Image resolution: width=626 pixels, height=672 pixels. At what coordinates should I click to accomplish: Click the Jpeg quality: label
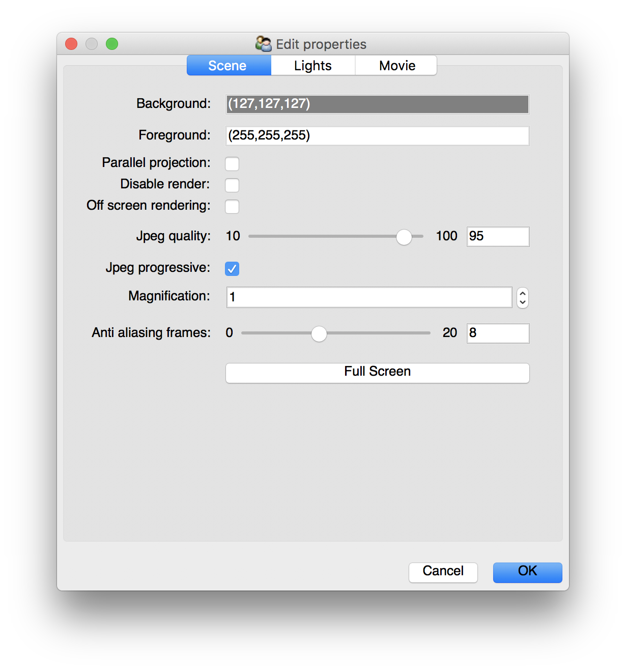tap(174, 236)
